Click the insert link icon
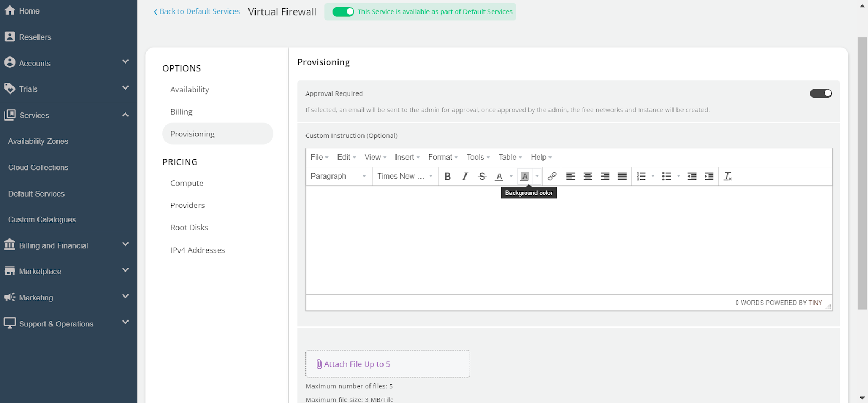 [x=552, y=177]
